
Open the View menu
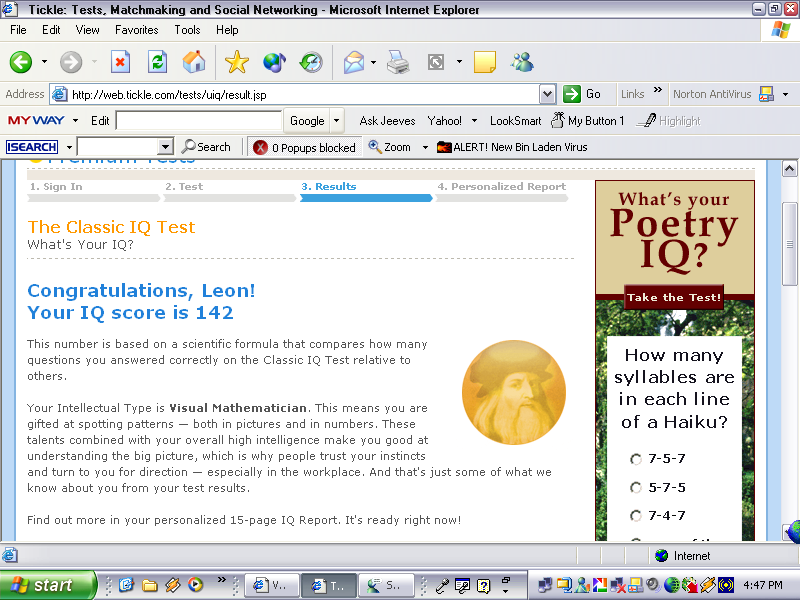coord(87,30)
